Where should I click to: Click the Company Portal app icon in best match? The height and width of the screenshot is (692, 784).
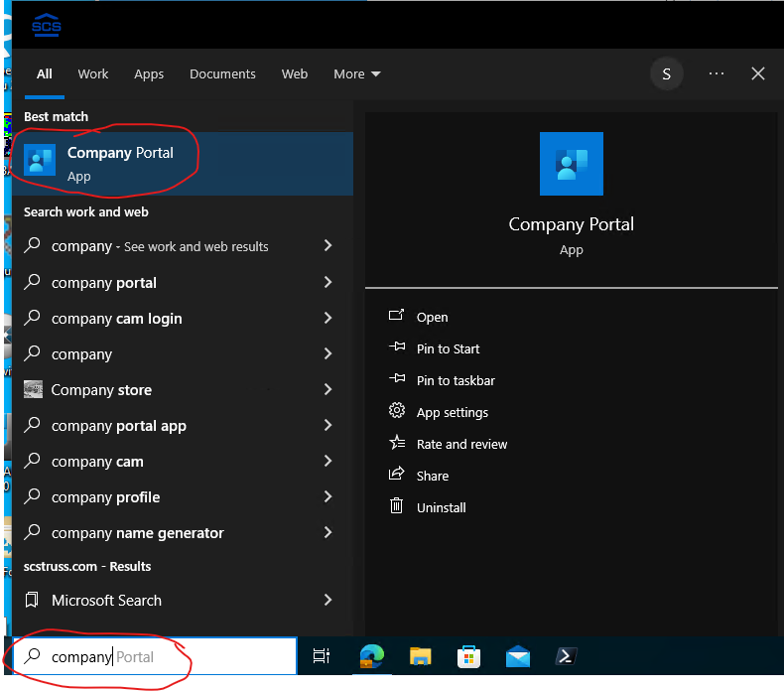(40, 160)
